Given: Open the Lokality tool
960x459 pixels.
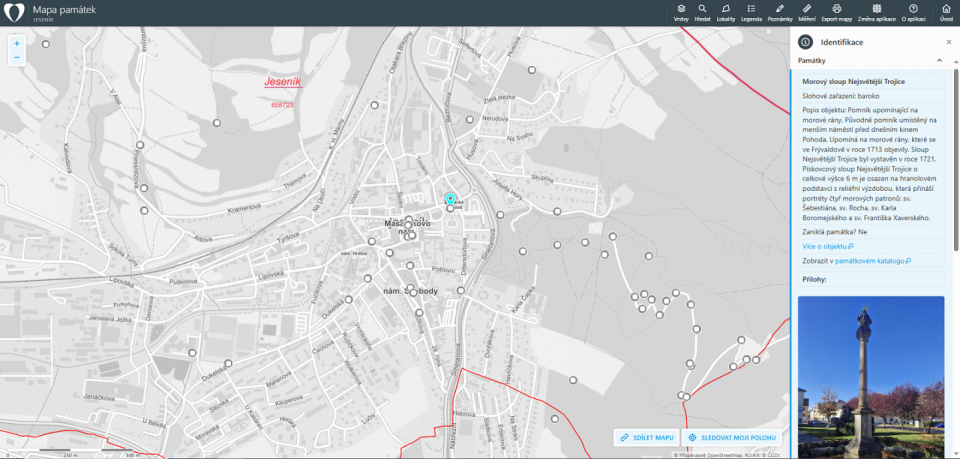Looking at the screenshot, I should tap(726, 12).
